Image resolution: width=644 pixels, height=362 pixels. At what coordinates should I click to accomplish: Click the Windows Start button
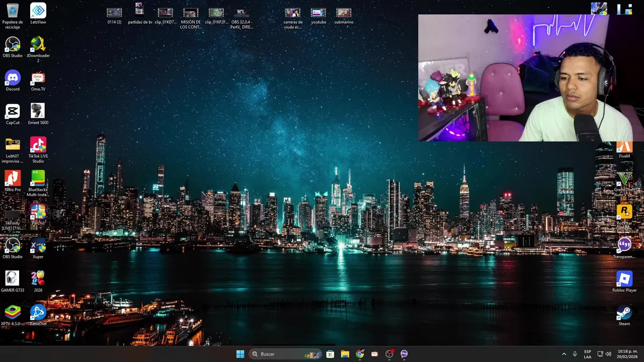coord(240,354)
